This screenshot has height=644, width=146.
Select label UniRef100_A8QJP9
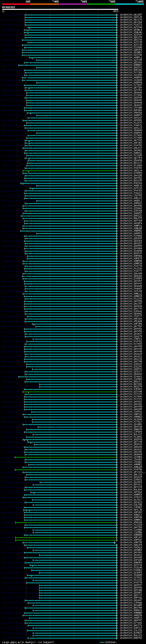[131, 545]
